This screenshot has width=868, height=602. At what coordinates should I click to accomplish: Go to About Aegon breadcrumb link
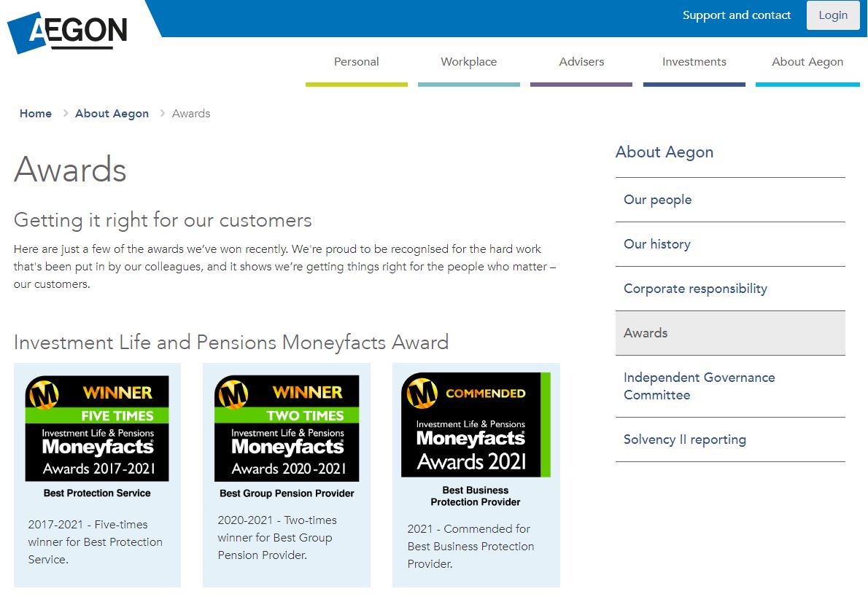[112, 114]
